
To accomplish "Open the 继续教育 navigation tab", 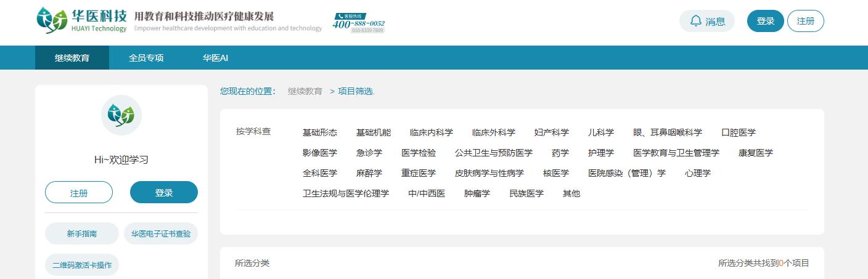I will pos(72,58).
